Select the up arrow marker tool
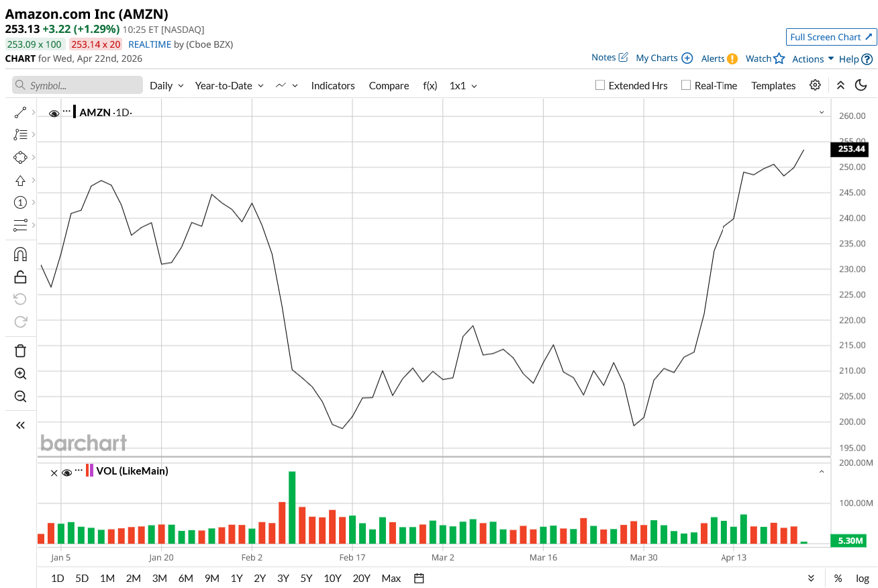 [20, 180]
